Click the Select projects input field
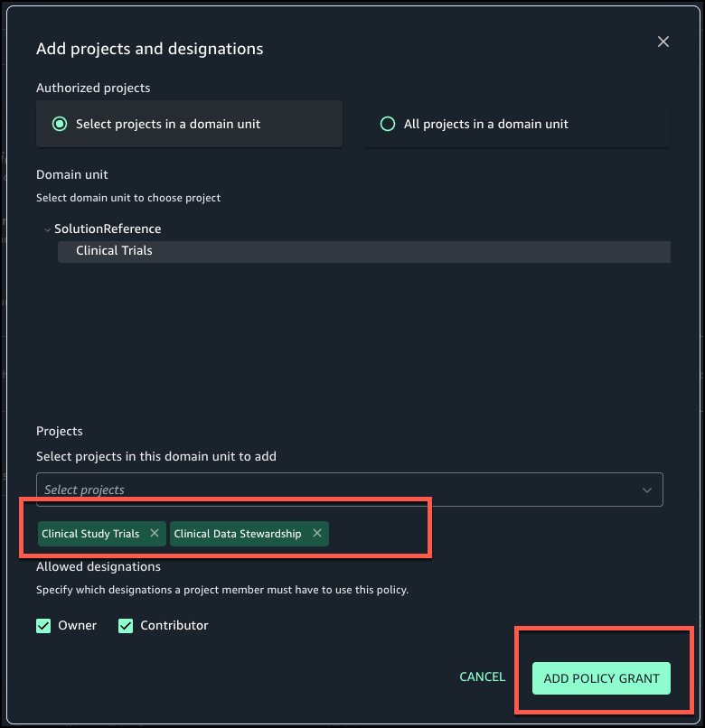Viewport: 705px width, 728px height. (x=334, y=490)
